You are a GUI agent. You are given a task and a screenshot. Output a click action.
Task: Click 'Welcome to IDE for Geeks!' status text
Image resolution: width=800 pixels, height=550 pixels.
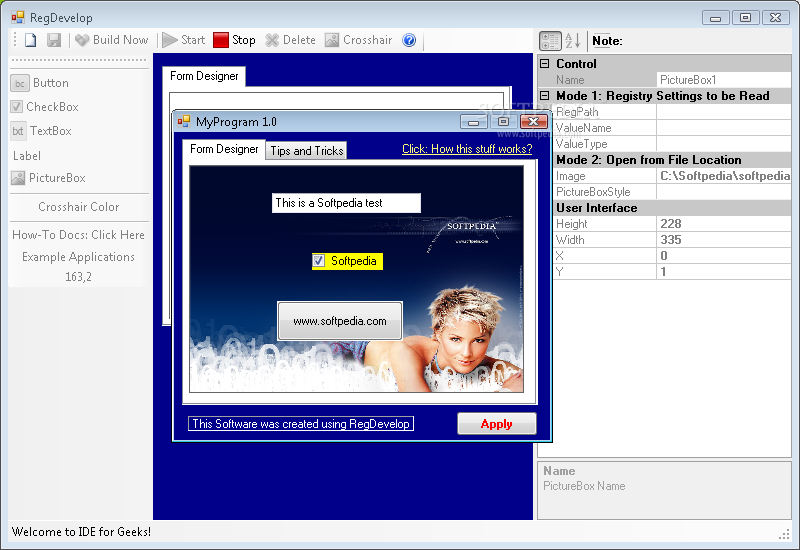point(81,532)
